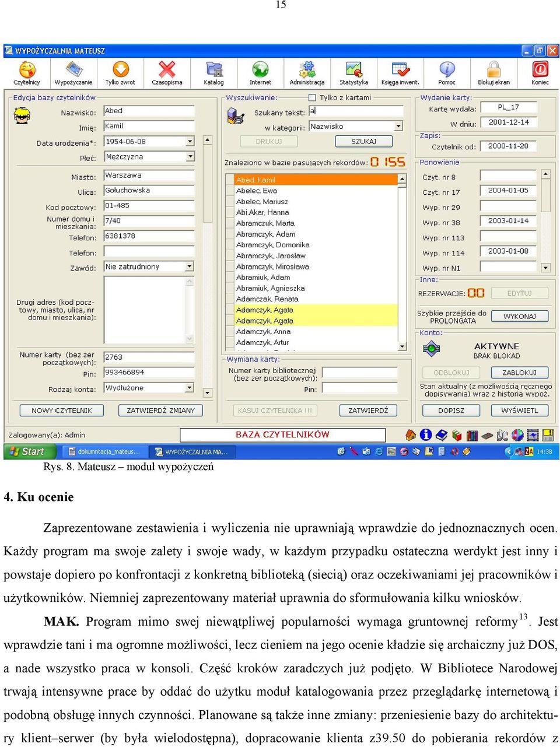Screen dimensions: 560x747
Task: Click the Nazwisko field containing Abed
Action: 149,111
